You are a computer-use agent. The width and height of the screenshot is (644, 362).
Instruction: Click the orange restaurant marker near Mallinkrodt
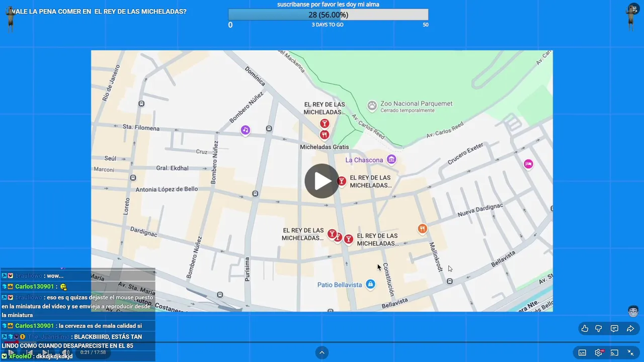[x=423, y=229]
